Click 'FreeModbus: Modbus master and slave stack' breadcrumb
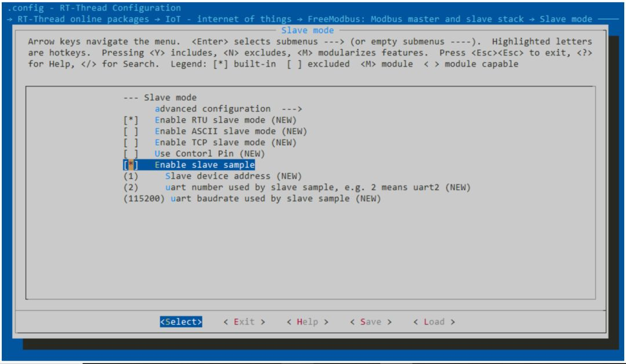This screenshot has width=626, height=364. [415, 19]
